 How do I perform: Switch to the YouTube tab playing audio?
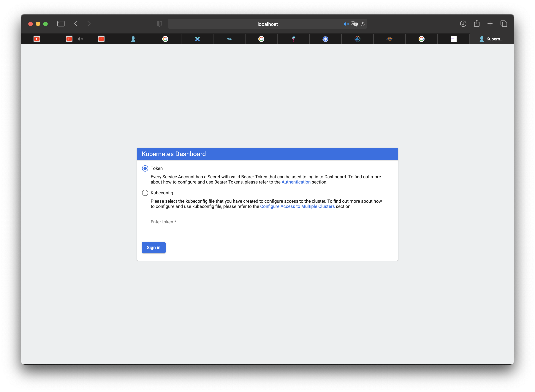pos(69,39)
